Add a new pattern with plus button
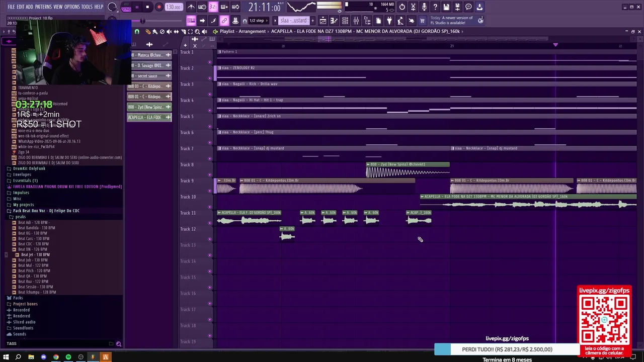This screenshot has height=362, width=644. click(312, 21)
